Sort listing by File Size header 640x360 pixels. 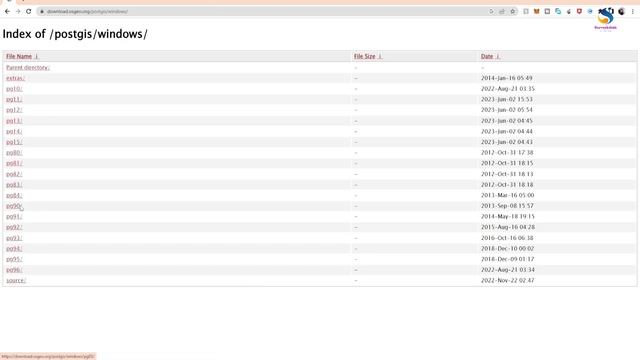pos(364,56)
